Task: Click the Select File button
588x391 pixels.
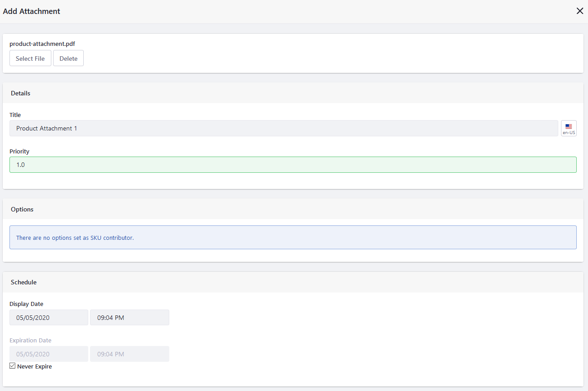Action: [x=30, y=58]
